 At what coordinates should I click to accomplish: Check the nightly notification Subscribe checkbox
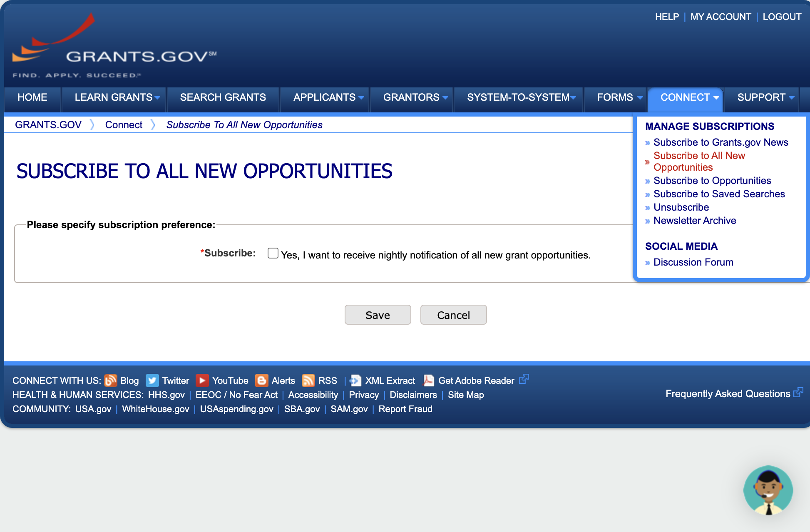(x=273, y=253)
